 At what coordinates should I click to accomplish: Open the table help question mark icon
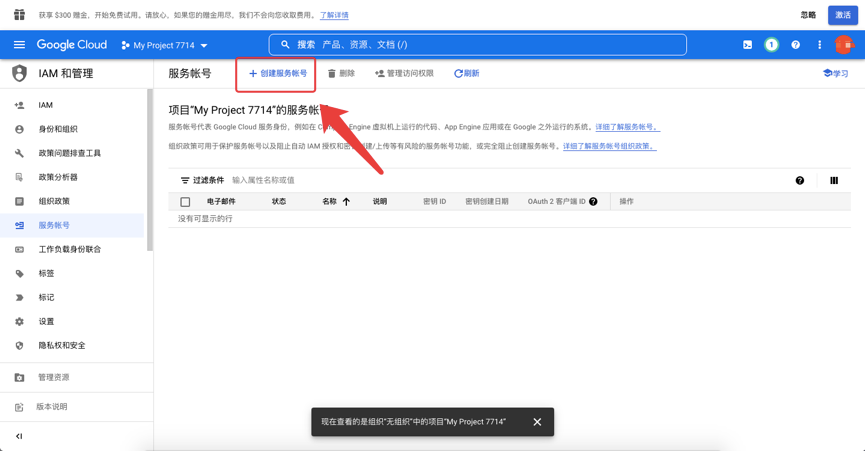point(800,180)
